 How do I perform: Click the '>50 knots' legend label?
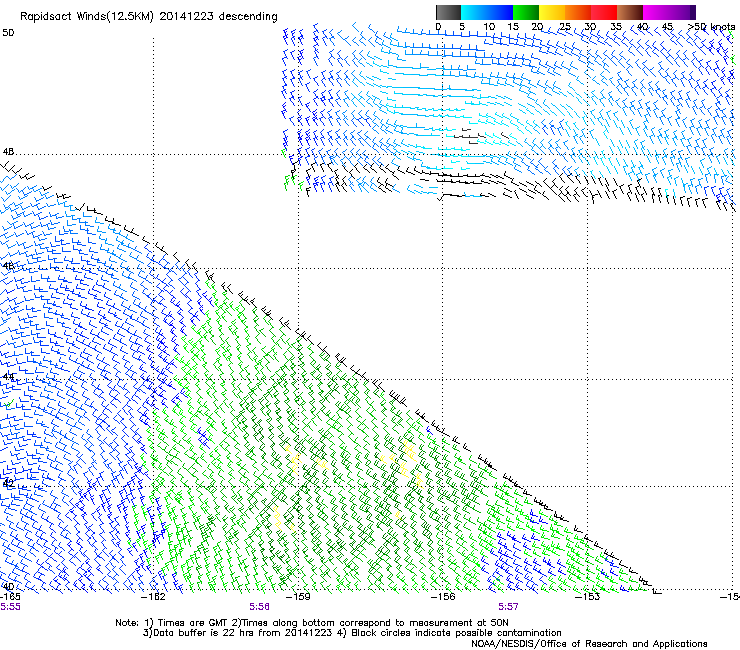click(x=711, y=27)
